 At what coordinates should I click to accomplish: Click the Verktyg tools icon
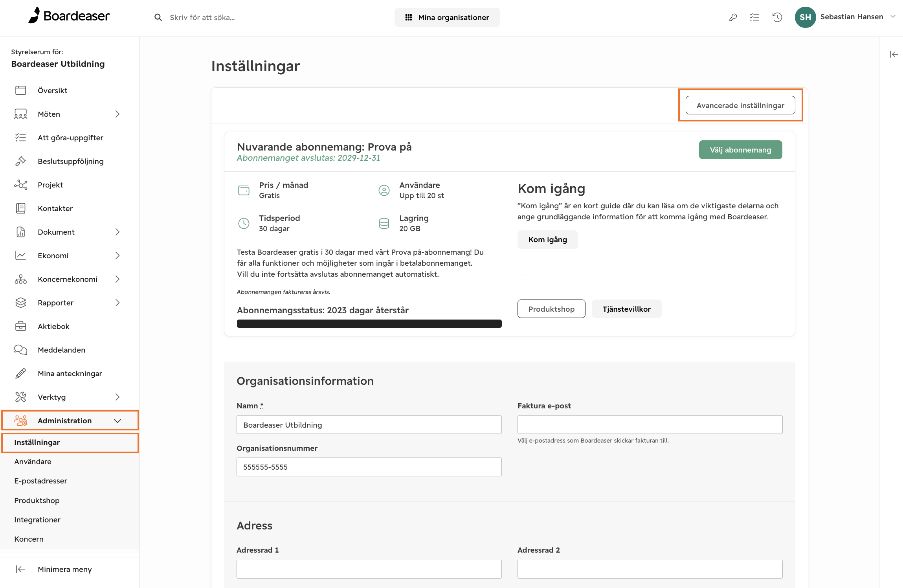tap(21, 397)
